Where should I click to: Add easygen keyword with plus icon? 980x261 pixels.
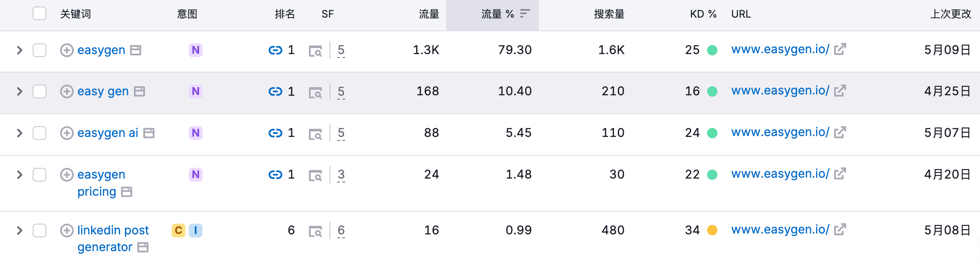point(67,50)
